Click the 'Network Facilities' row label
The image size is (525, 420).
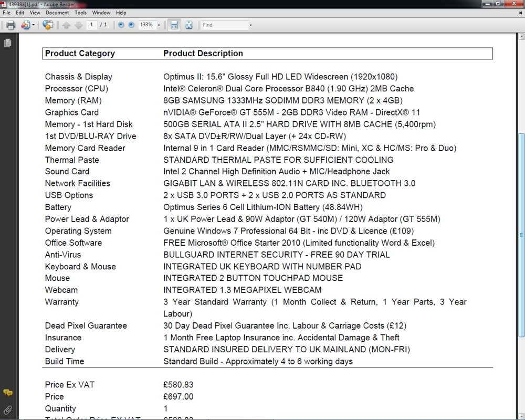point(78,184)
